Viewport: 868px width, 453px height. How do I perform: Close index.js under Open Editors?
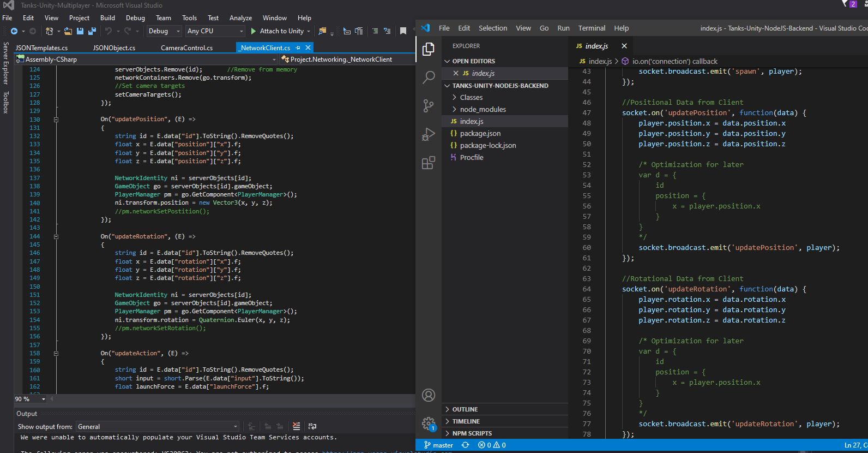(456, 73)
